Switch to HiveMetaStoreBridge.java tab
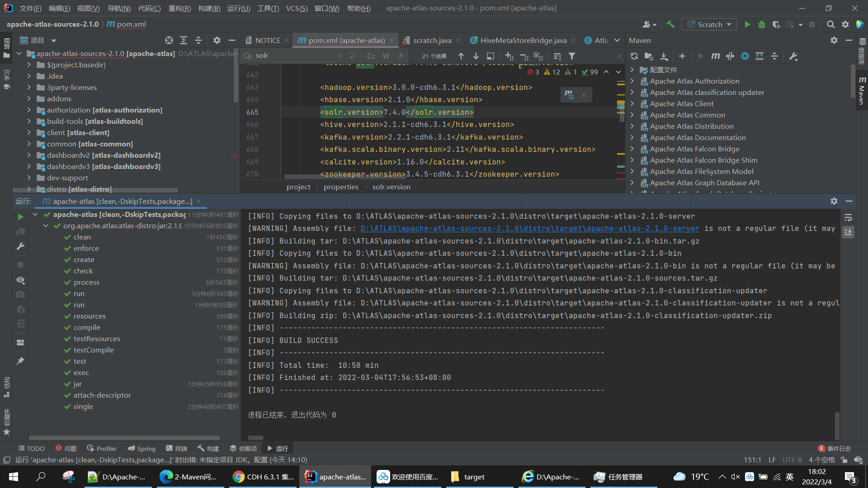This screenshot has width=868, height=488. 523,40
